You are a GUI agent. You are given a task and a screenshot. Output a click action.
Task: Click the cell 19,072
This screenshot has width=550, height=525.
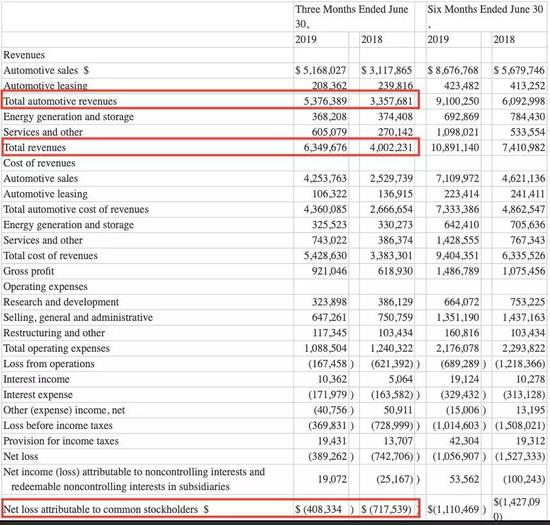click(332, 479)
